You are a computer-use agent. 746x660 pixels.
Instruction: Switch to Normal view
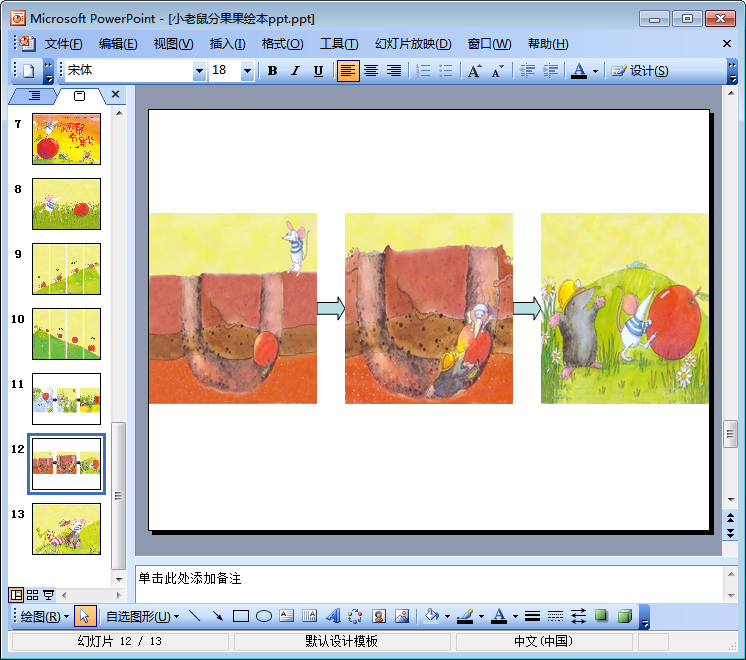click(x=16, y=595)
